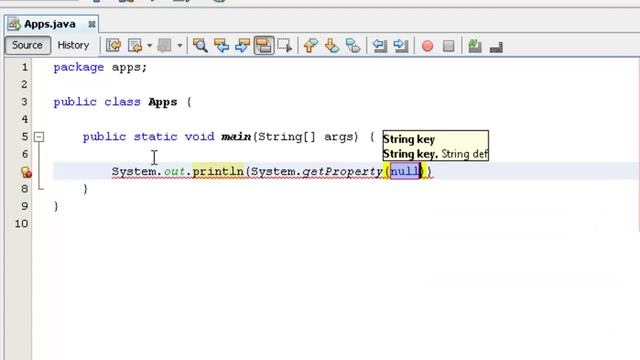Start Macro Recording red circle

pyautogui.click(x=427, y=46)
